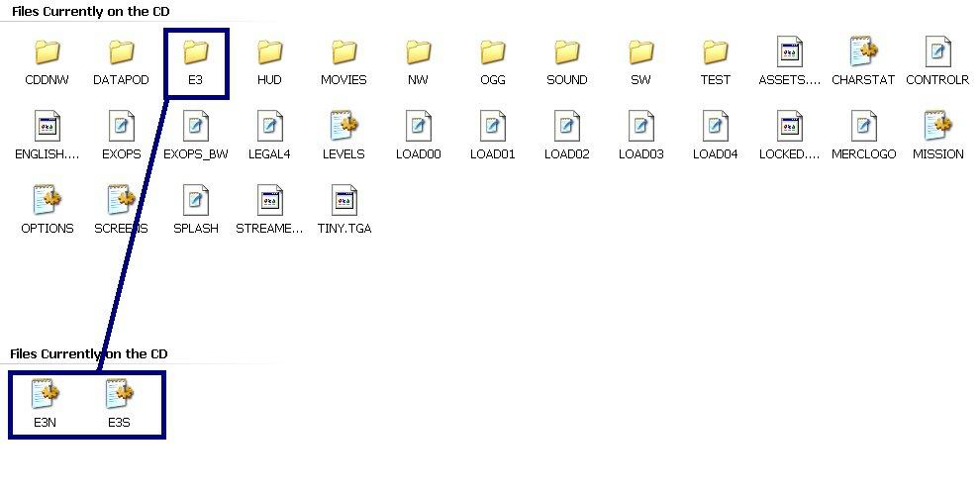Select the ASSETS file icon
This screenshot has height=495, width=980.
[790, 51]
